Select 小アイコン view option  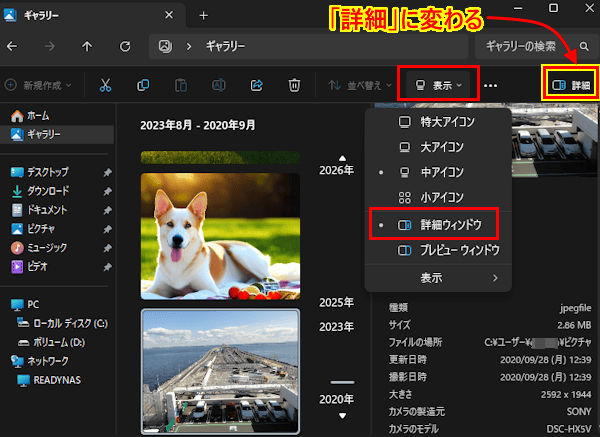(438, 197)
